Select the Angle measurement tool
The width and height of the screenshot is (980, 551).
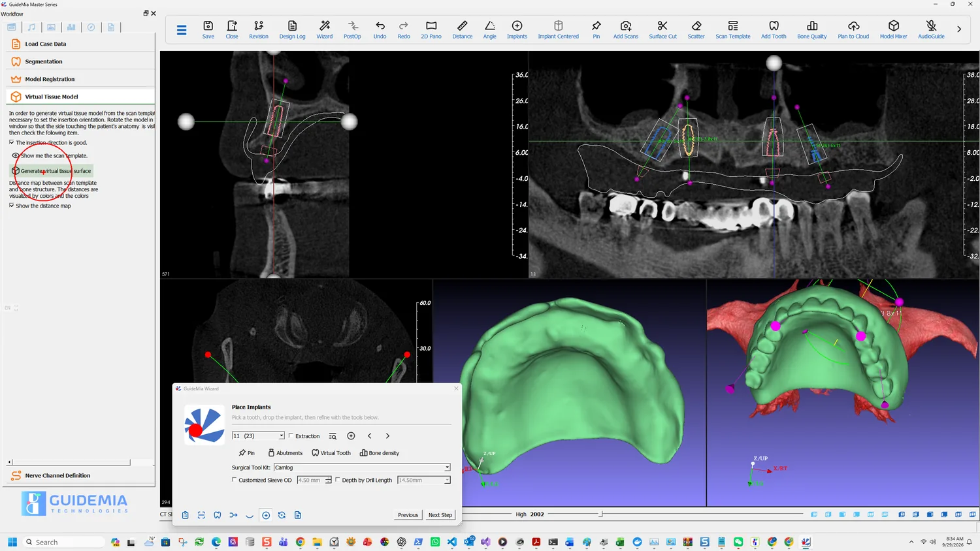click(490, 29)
